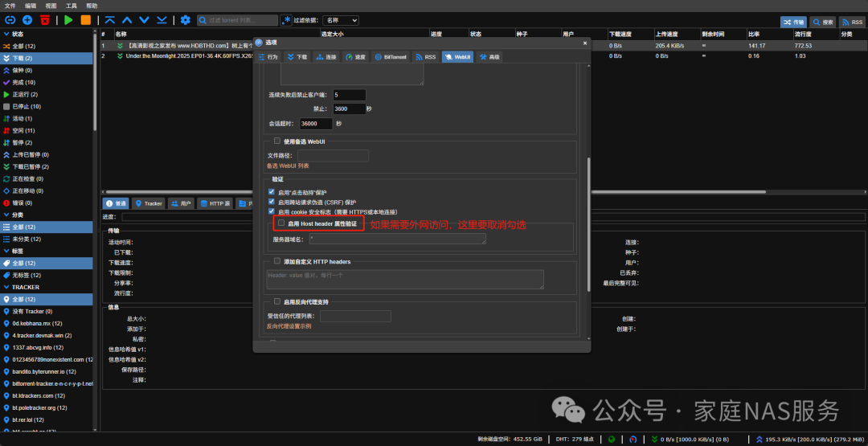This screenshot has height=446, width=868.
Task: Open options via the gear icon
Action: [186, 20]
